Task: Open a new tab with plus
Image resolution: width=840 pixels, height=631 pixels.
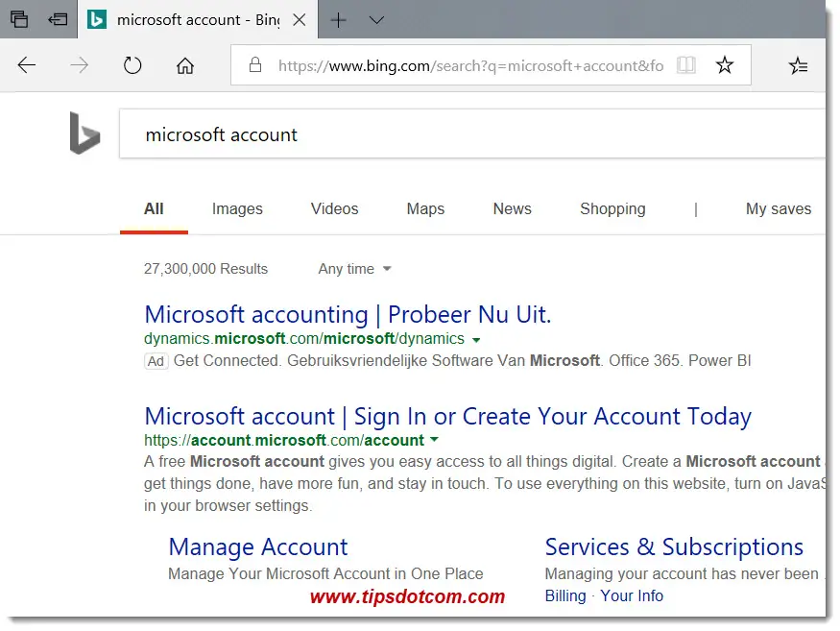Action: click(339, 20)
